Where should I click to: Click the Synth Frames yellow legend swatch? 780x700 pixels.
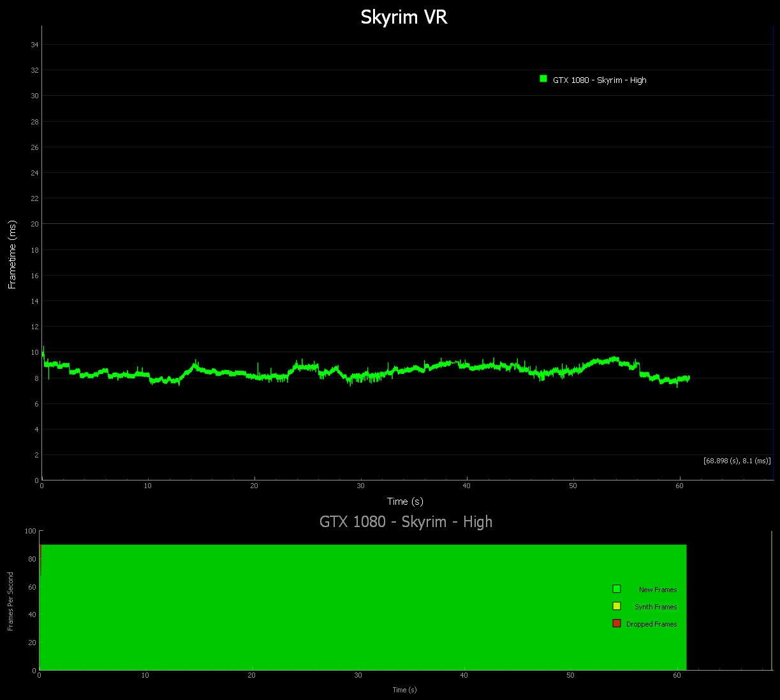(x=617, y=606)
